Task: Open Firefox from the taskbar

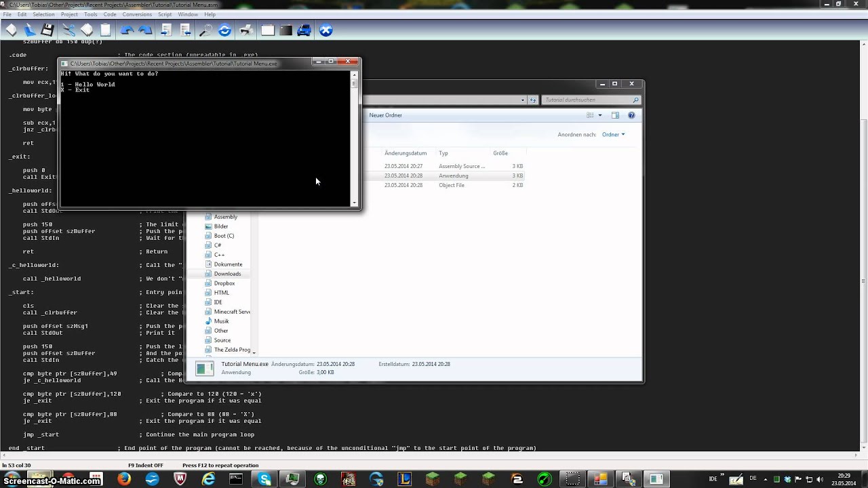Action: 124,479
